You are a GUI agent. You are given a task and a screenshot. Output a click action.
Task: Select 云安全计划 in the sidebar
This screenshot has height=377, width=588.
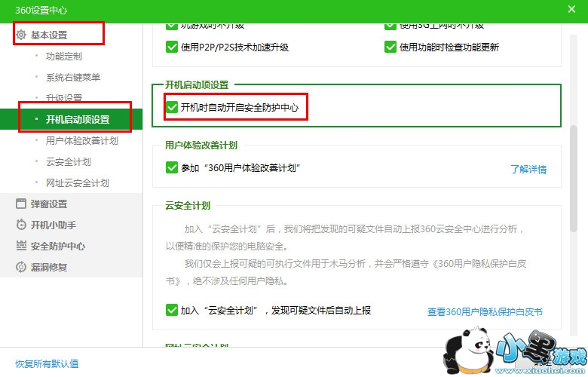pyautogui.click(x=69, y=161)
